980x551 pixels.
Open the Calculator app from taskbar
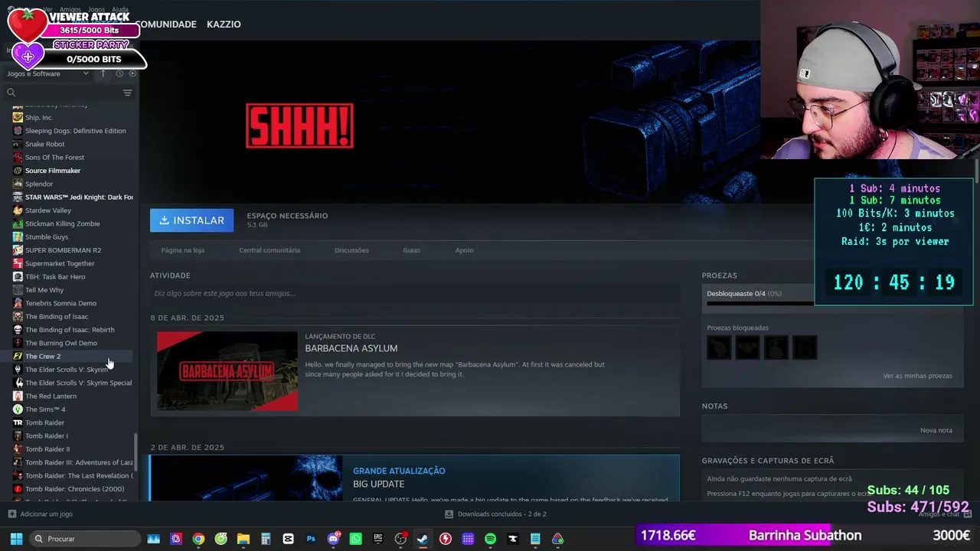(x=266, y=539)
